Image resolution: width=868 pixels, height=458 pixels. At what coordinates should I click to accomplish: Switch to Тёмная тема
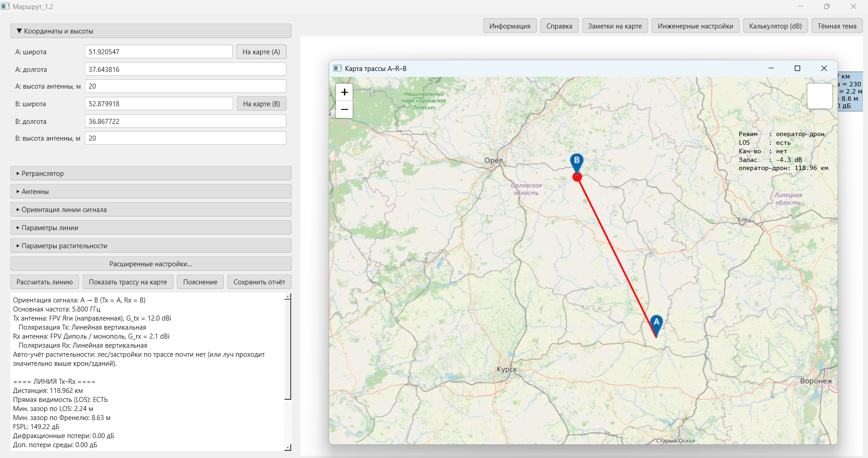click(x=837, y=26)
